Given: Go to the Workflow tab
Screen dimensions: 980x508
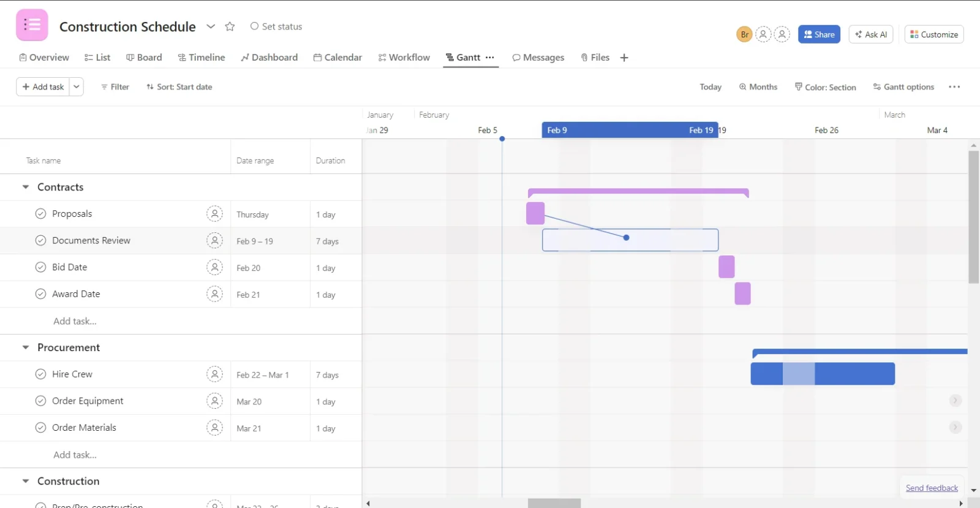Looking at the screenshot, I should point(404,58).
